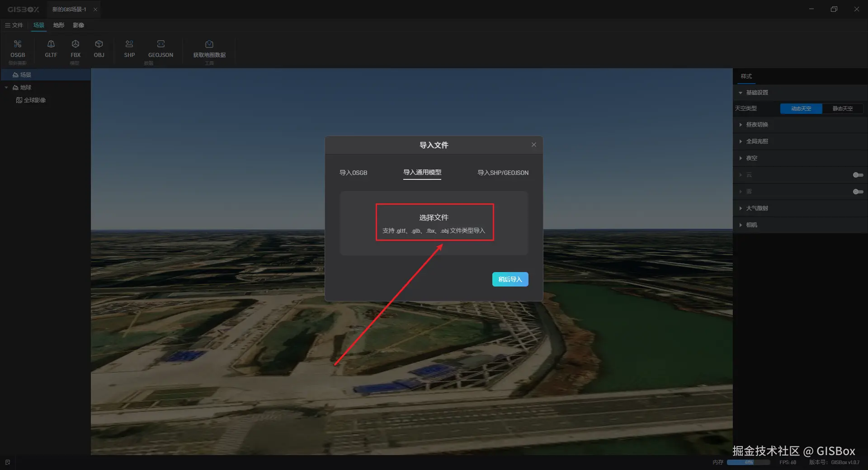868x470 pixels.
Task: Open the 场景 ribbon tab
Action: click(39, 25)
